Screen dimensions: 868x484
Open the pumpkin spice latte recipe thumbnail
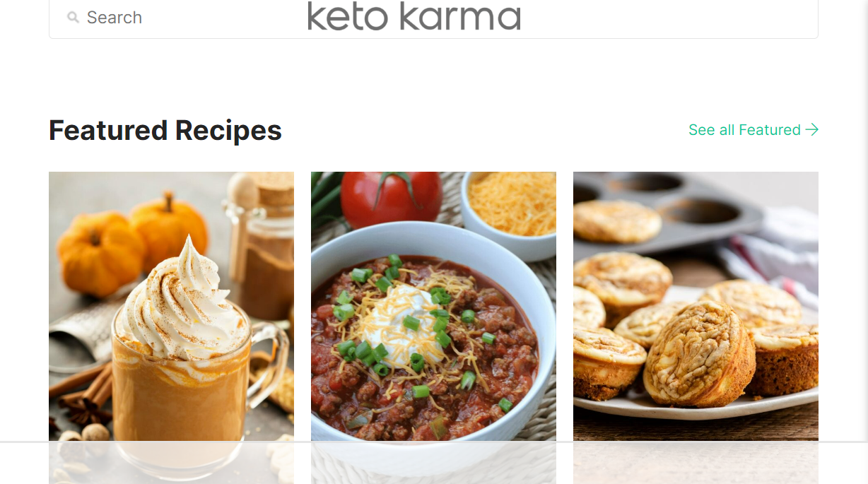171,327
